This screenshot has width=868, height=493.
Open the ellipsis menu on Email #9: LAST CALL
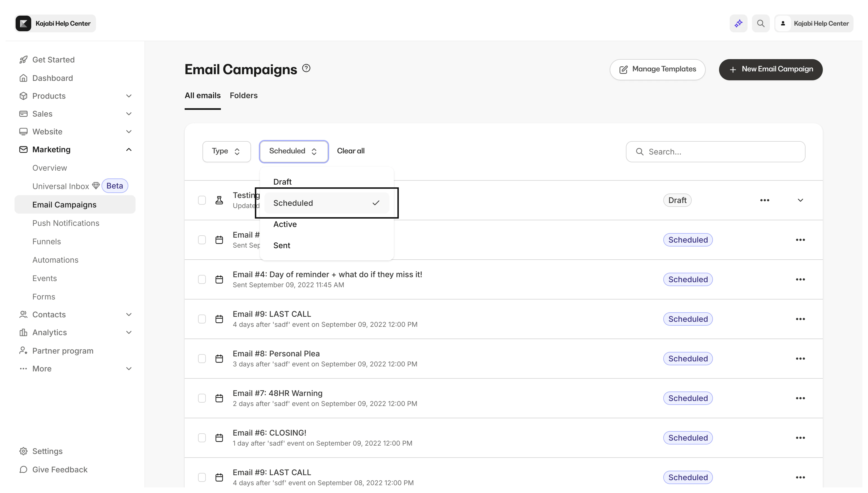[800, 319]
